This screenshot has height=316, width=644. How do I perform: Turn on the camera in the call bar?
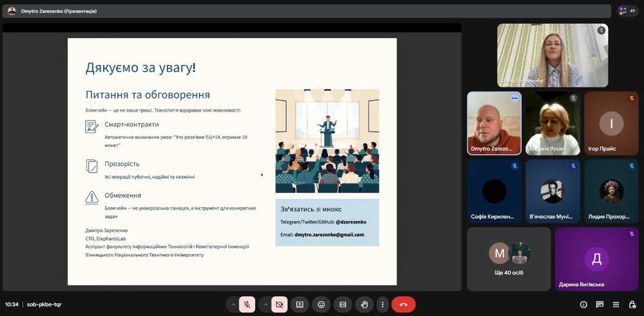click(x=279, y=304)
